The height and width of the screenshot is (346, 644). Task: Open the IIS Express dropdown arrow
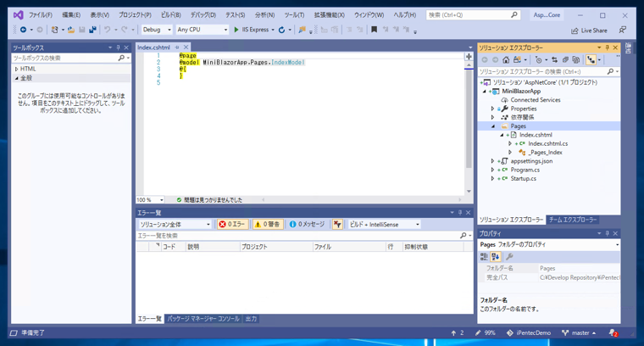coord(273,30)
